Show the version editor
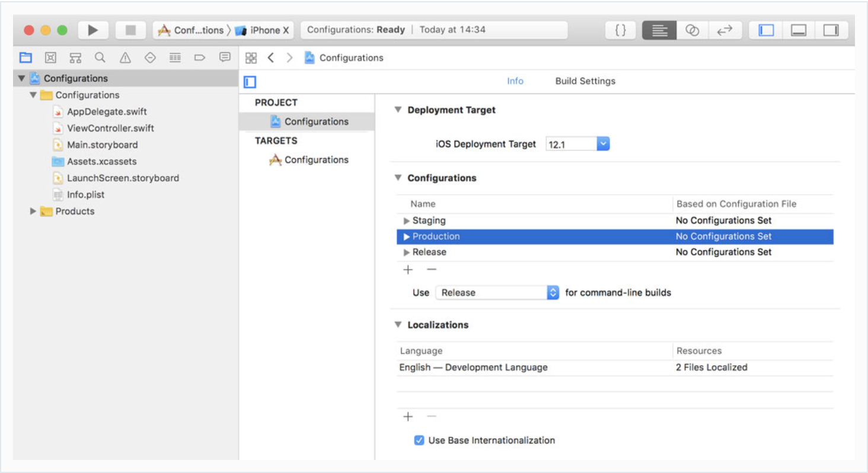The width and height of the screenshot is (868, 473). pyautogui.click(x=725, y=30)
